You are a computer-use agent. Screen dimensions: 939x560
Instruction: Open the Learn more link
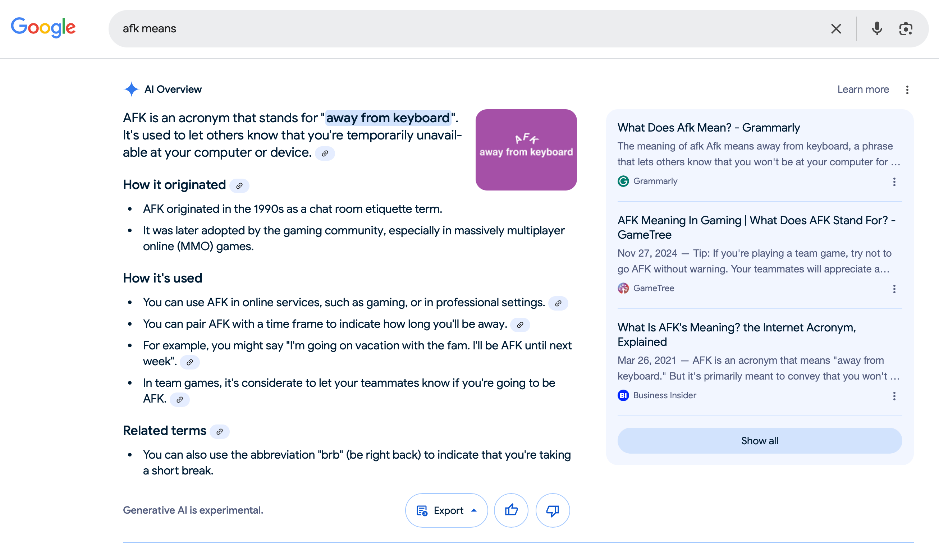(x=863, y=89)
